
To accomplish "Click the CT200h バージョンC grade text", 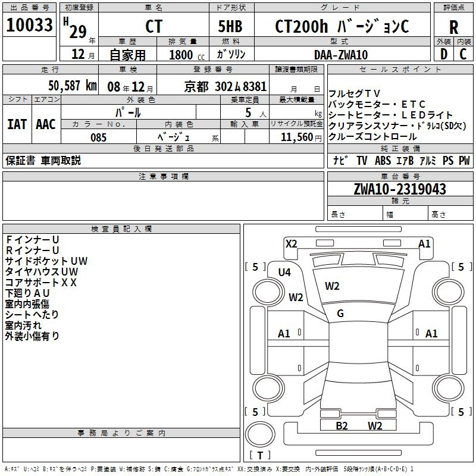I will [x=342, y=27].
